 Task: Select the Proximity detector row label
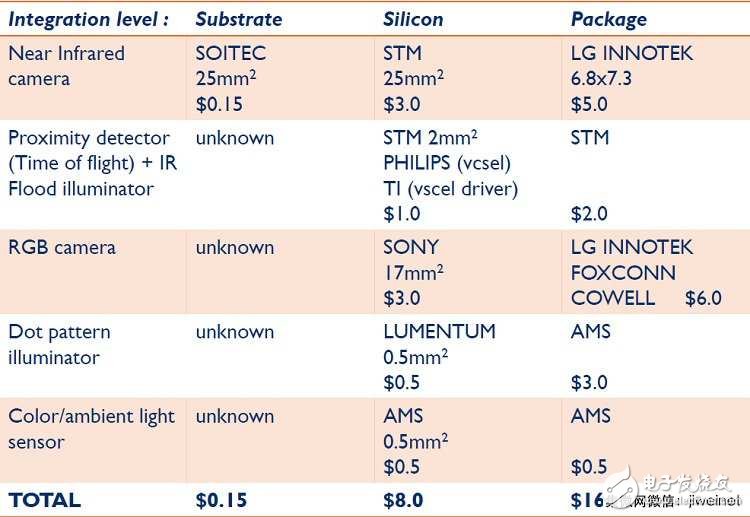click(x=92, y=163)
